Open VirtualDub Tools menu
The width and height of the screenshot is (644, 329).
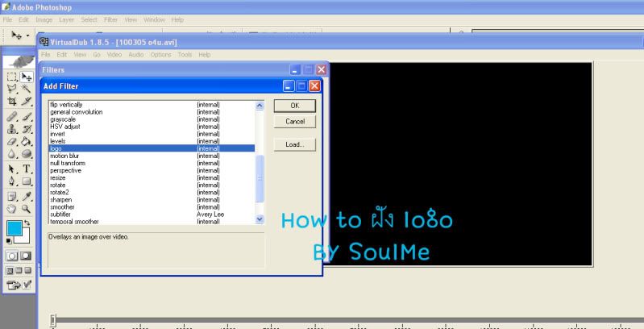185,54
